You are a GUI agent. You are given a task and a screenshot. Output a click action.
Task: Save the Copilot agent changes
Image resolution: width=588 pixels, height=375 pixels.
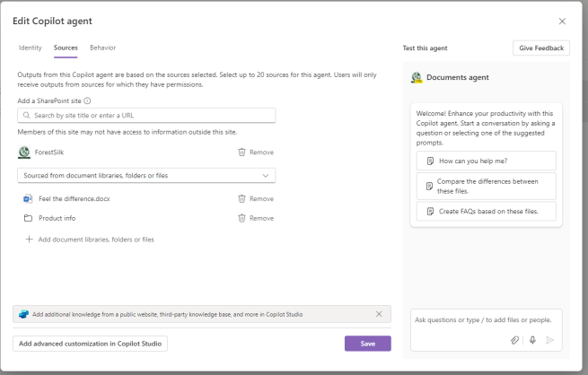pyautogui.click(x=368, y=344)
